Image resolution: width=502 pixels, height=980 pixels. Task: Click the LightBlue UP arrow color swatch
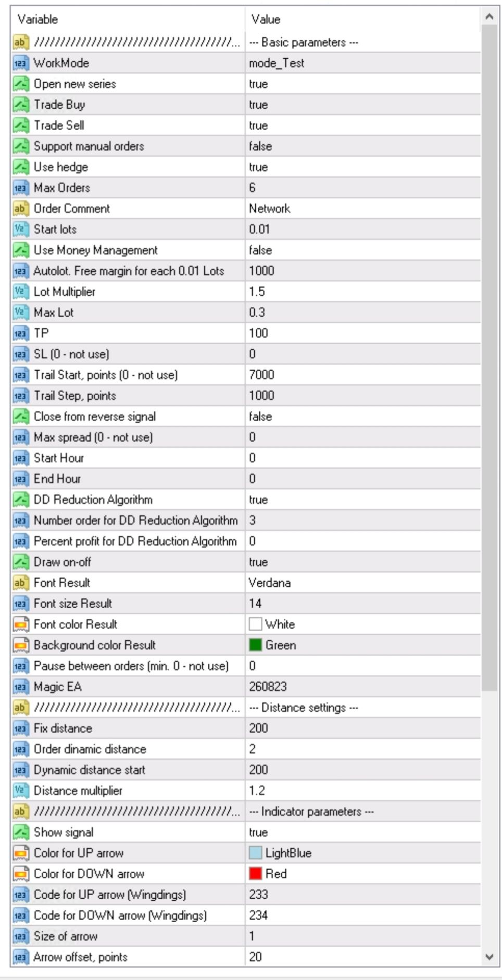[x=255, y=853]
